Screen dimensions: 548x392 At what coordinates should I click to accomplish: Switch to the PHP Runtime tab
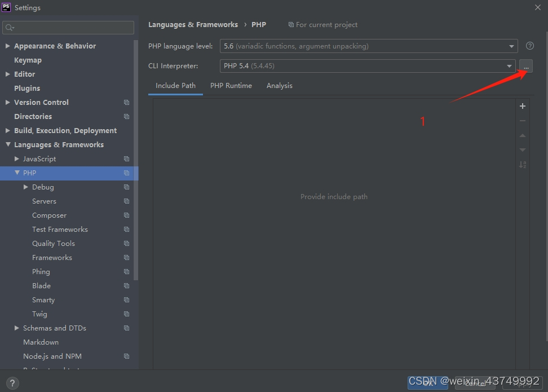pos(231,85)
